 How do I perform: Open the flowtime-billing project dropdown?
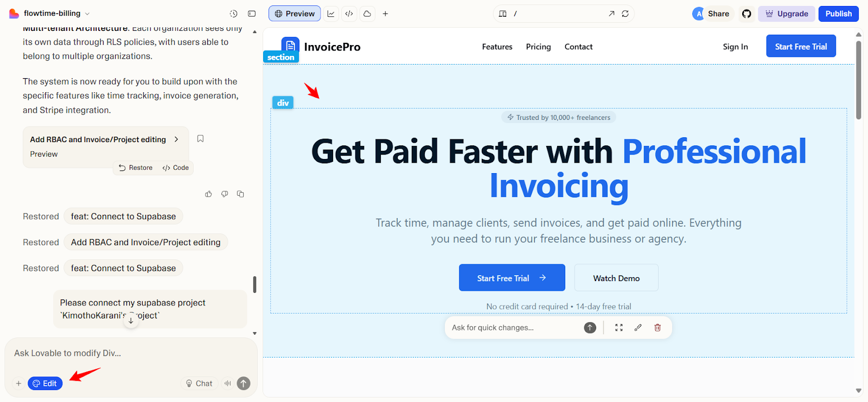coord(56,14)
